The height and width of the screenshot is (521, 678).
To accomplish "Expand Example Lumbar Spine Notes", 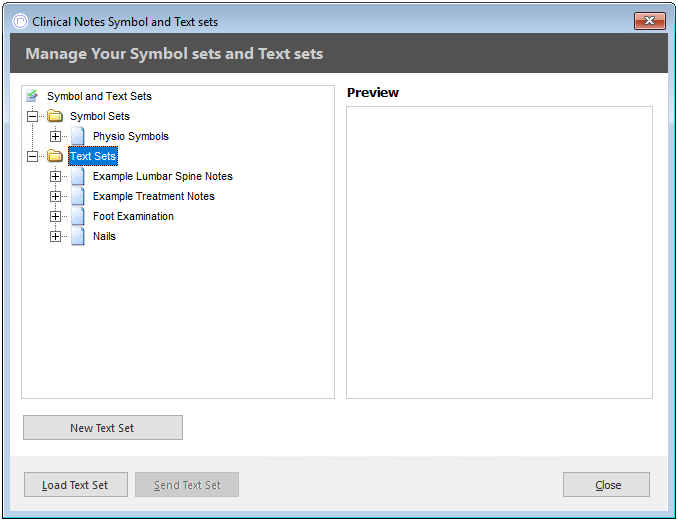I will click(x=55, y=176).
